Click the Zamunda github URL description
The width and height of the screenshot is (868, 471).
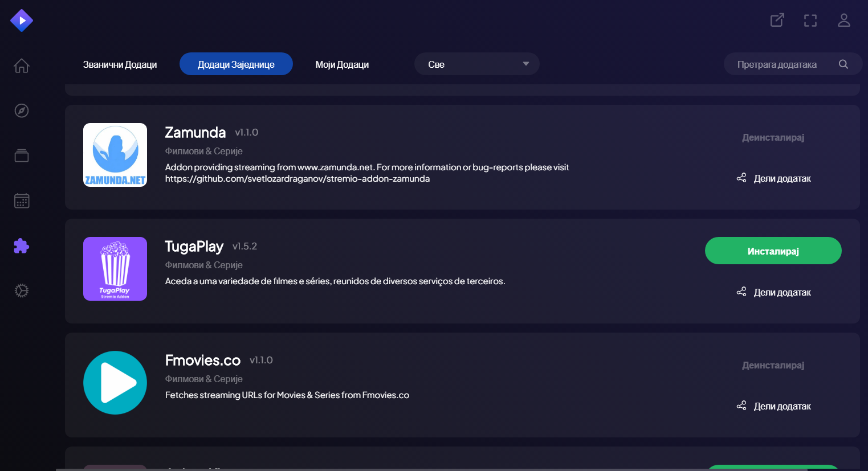(x=367, y=173)
